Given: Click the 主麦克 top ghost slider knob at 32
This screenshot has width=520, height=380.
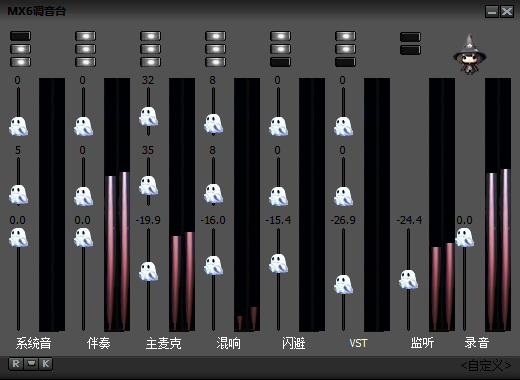Looking at the screenshot, I should tap(148, 116).
